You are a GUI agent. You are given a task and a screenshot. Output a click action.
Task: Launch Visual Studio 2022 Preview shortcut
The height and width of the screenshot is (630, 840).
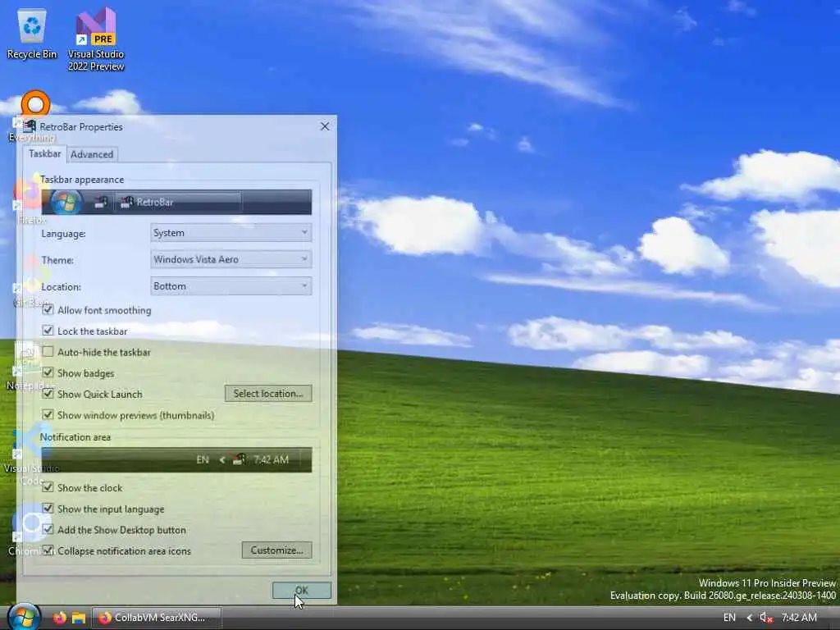click(x=96, y=39)
